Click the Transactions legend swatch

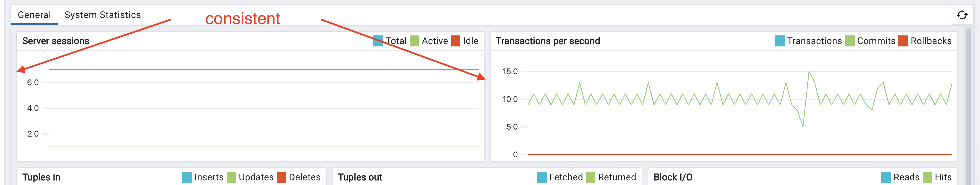[x=780, y=41]
